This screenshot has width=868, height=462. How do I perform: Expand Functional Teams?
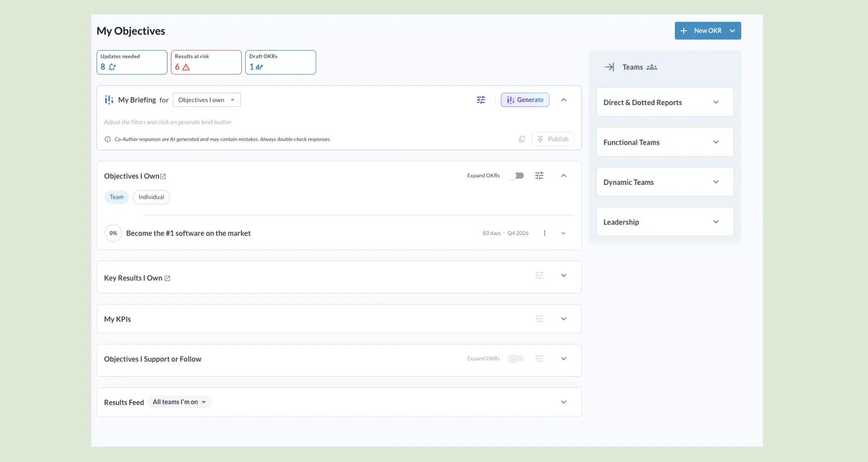(716, 142)
